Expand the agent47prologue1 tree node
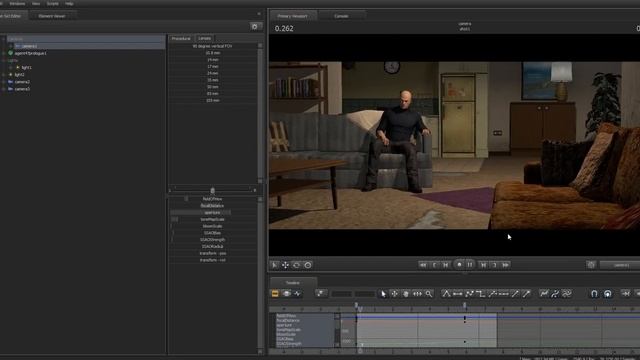Screen dimensions: 640x360 (x=4, y=53)
